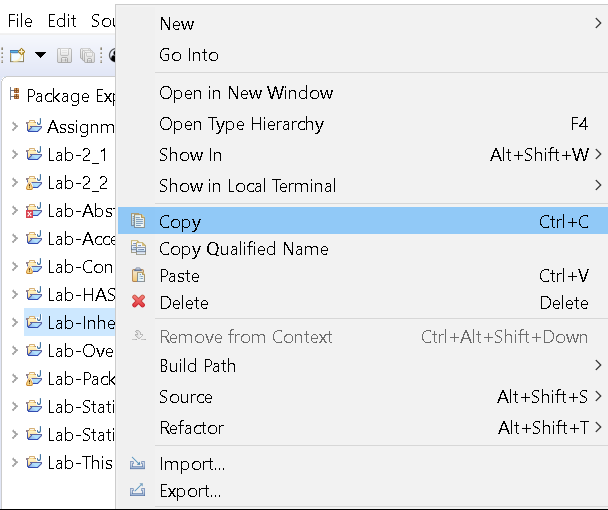Click the Package Explorer view icon
608x510 pixels.
point(15,94)
